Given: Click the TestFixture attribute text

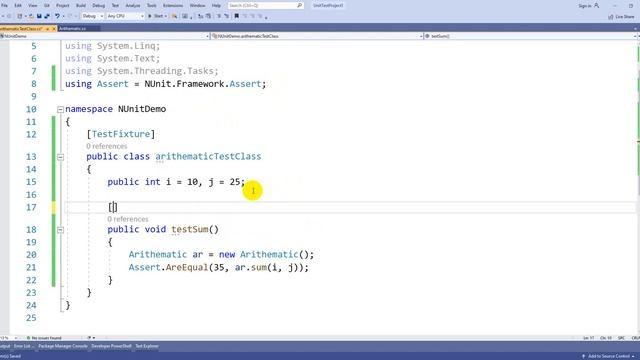Looking at the screenshot, I should point(121,134).
